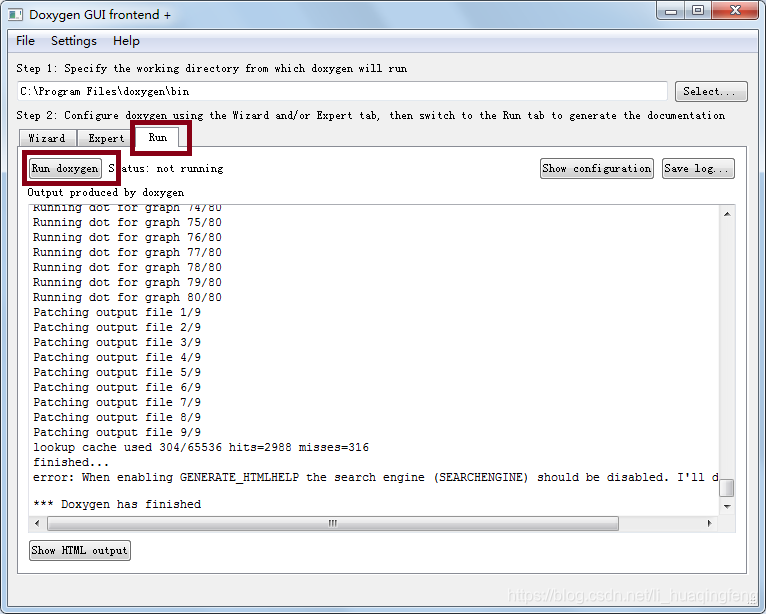
Task: Click the vertical scrollbar thumb in log
Action: (727, 488)
